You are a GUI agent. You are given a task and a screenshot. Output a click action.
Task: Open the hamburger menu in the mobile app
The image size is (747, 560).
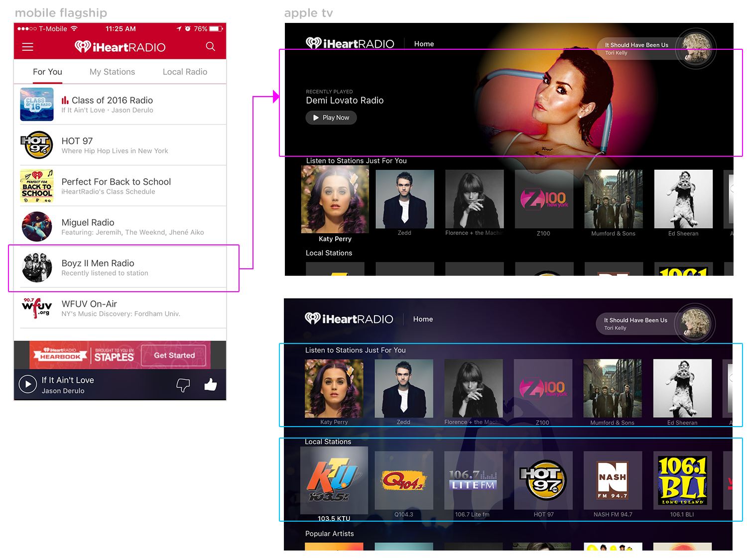click(28, 47)
